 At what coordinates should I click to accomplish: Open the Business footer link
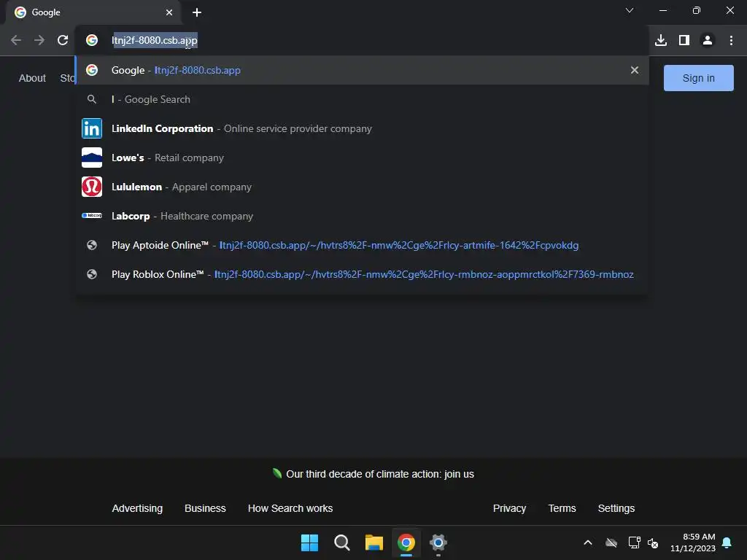pos(205,508)
